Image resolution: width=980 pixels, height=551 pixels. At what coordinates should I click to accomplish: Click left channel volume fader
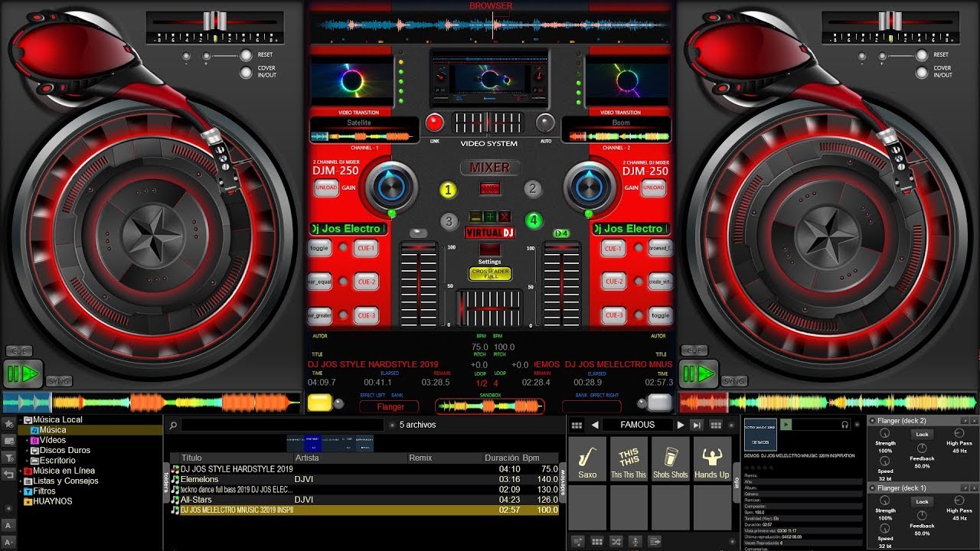419,285
